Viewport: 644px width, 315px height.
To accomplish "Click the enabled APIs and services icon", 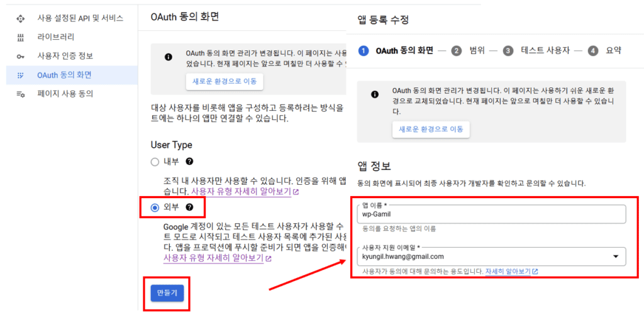I will click(x=19, y=18).
